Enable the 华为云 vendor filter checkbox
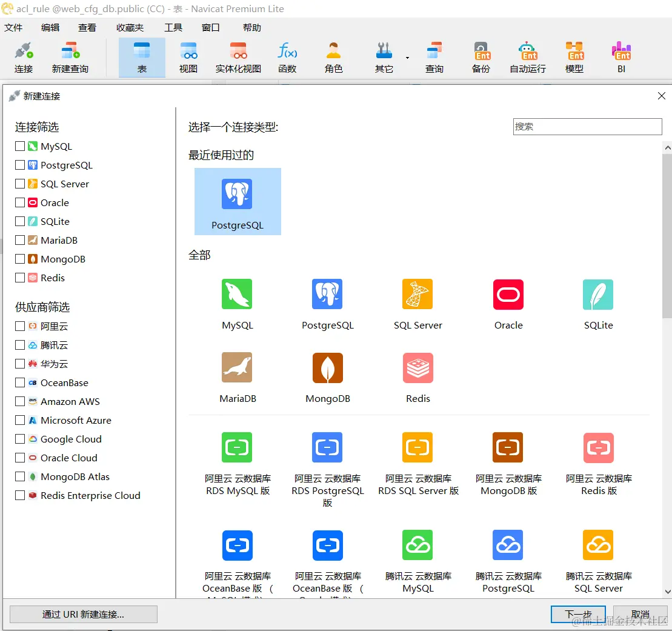 point(20,364)
